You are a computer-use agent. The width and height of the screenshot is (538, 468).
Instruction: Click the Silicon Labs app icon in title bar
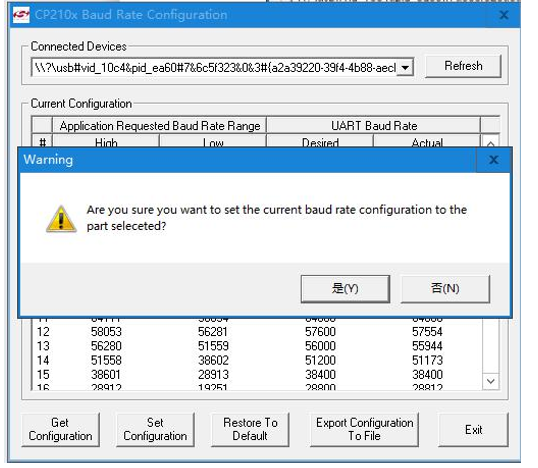coord(21,15)
